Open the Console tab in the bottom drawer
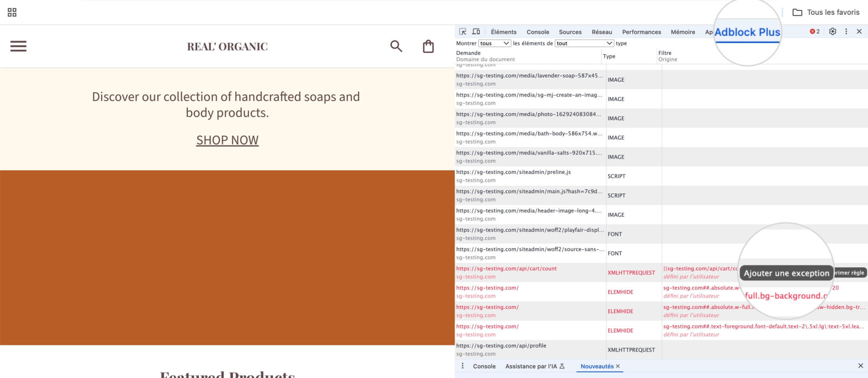This screenshot has height=378, width=868. [x=484, y=366]
